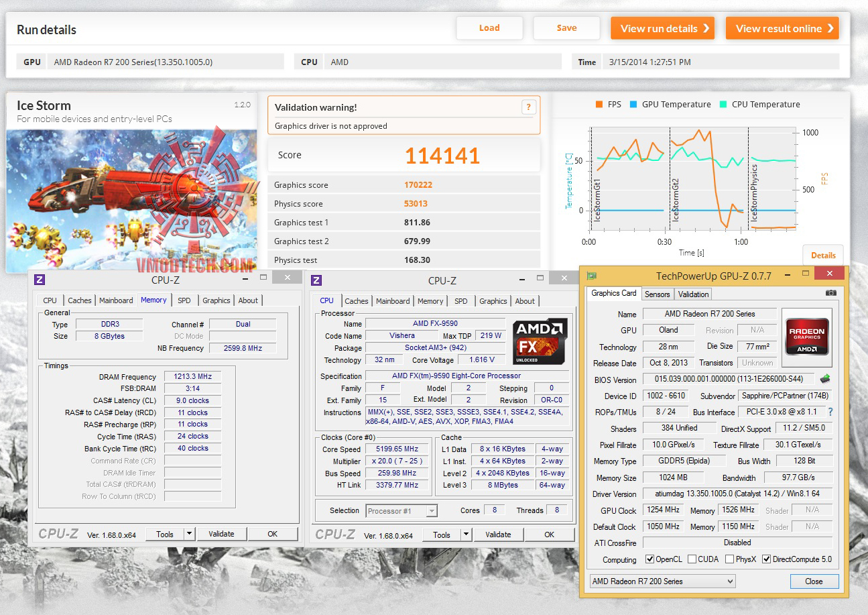Click Validate in the CPU-Z processor window

click(x=498, y=535)
